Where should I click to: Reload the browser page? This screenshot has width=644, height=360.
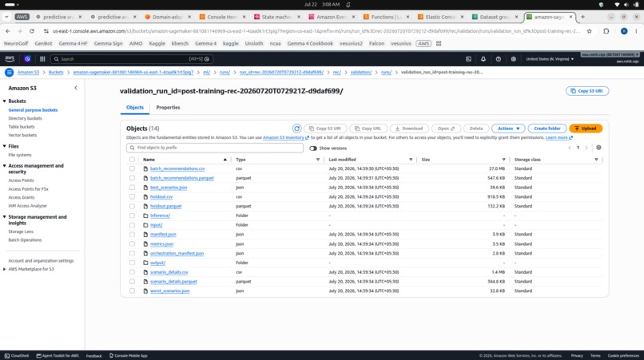tap(32, 31)
